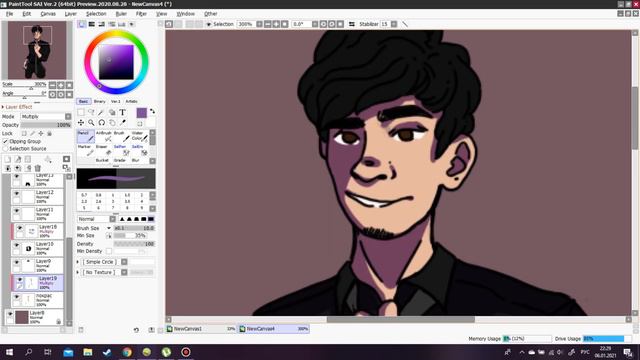Select the SelErs tool

139,150
